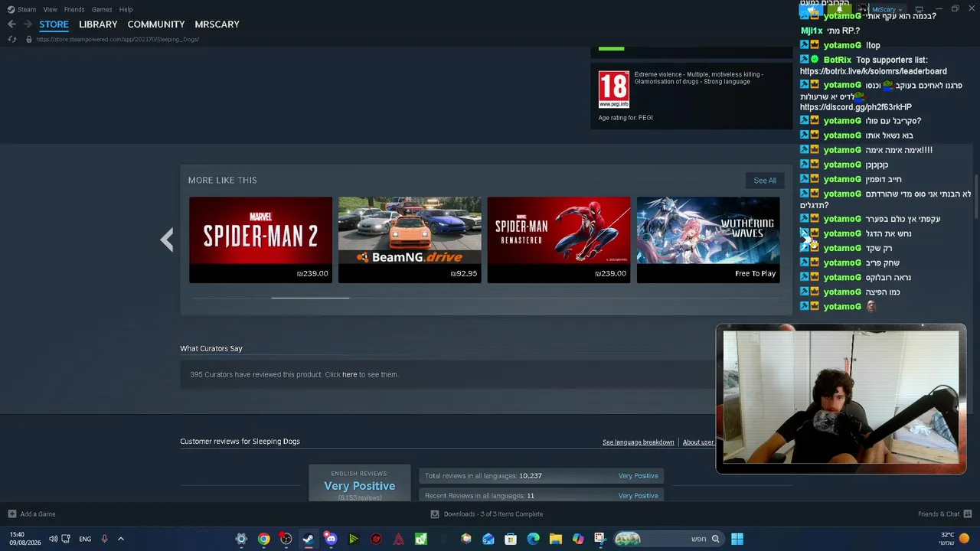Click the PEGI 18 age rating badge
The height and width of the screenshot is (551, 980).
pyautogui.click(x=614, y=90)
